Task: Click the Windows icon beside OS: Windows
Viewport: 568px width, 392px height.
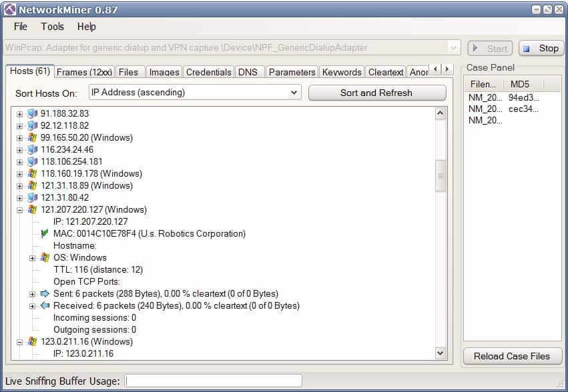Action: [45, 258]
